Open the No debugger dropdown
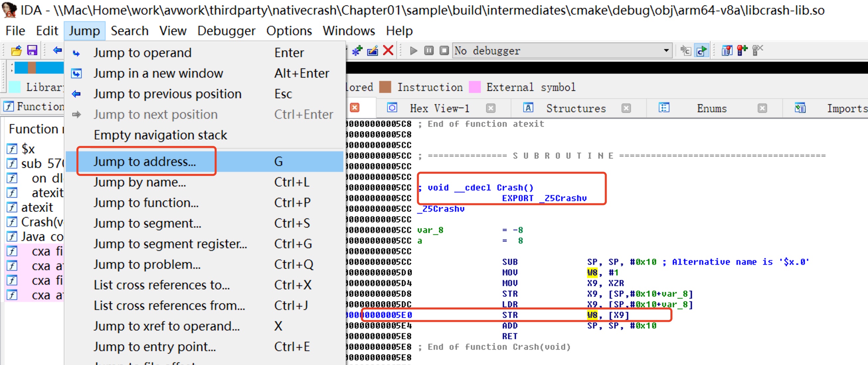The height and width of the screenshot is (365, 868). click(666, 51)
